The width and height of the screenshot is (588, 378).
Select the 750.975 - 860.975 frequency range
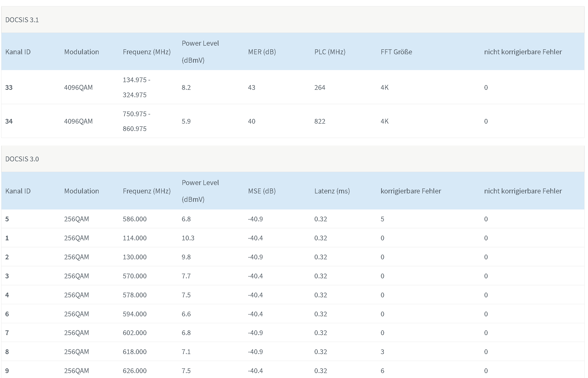tap(137, 121)
